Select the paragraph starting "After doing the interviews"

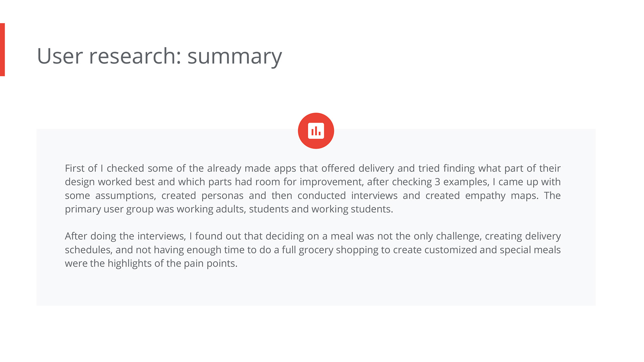pyautogui.click(x=313, y=250)
